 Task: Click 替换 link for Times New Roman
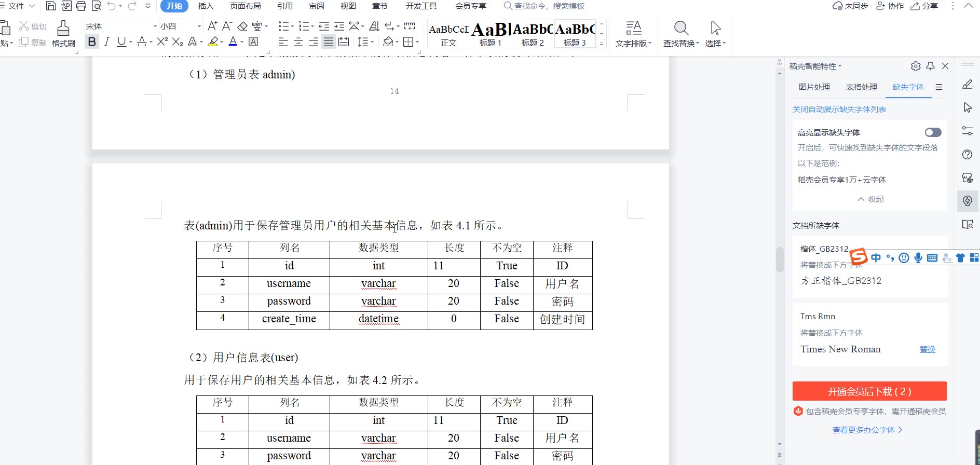tap(927, 349)
